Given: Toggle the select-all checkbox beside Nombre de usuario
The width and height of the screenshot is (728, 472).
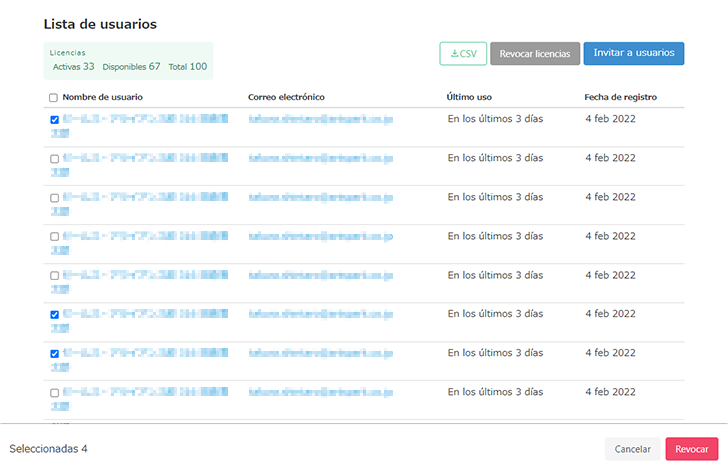Looking at the screenshot, I should coord(54,98).
